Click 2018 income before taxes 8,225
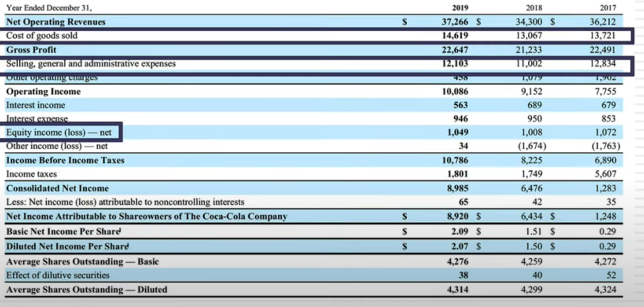The image size is (644, 307). click(x=531, y=160)
